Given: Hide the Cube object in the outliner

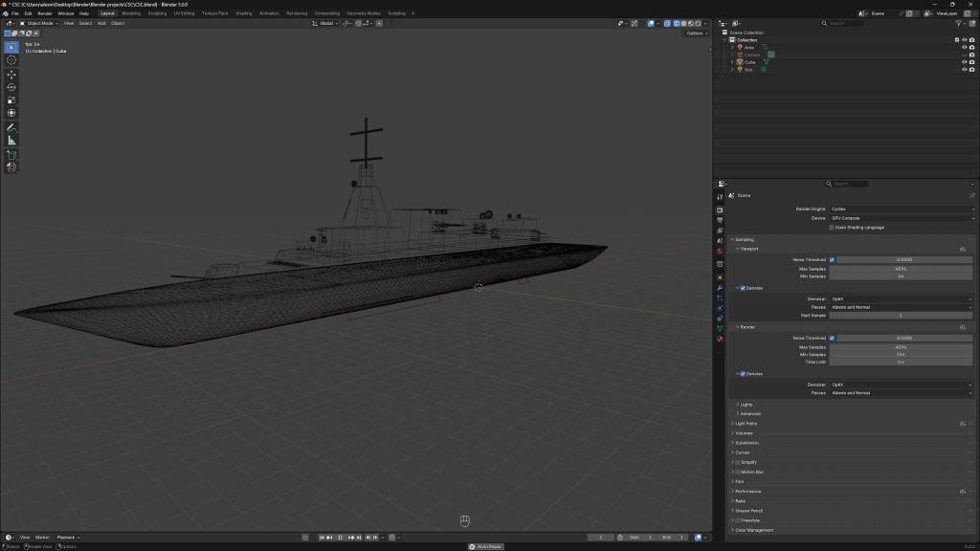Looking at the screenshot, I should (965, 62).
